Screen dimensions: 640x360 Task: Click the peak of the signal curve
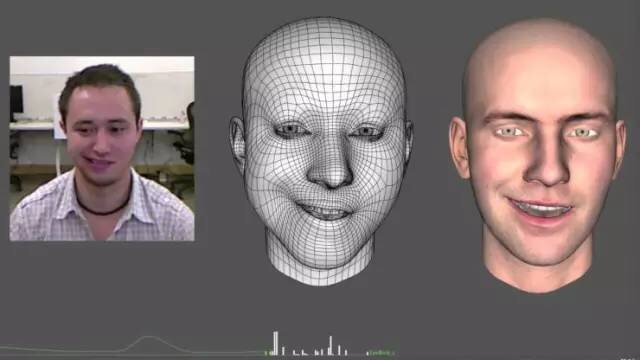(x=149, y=337)
